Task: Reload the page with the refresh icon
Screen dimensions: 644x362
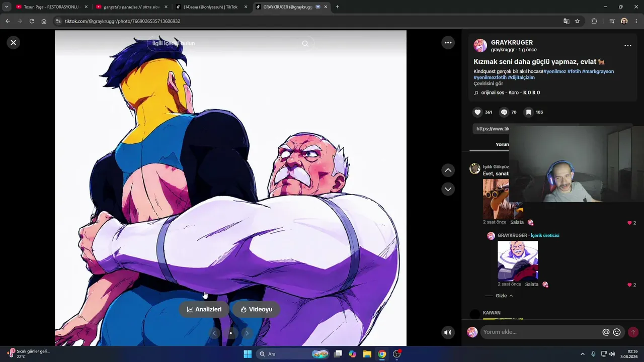Action: click(x=32, y=21)
